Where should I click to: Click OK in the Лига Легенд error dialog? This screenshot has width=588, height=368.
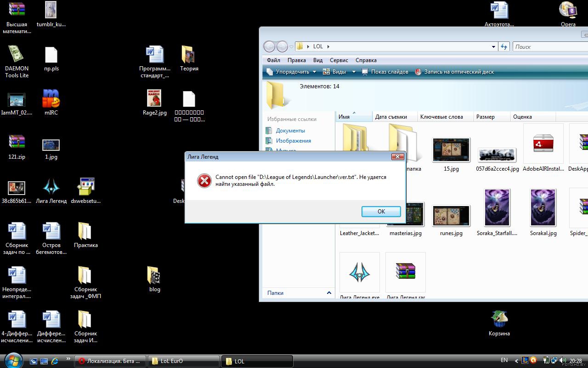[381, 211]
